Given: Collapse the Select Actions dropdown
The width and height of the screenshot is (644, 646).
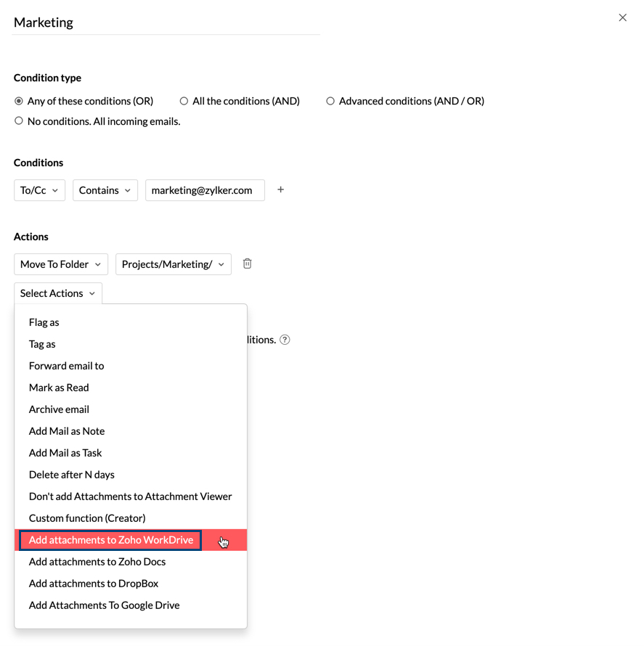Looking at the screenshot, I should (x=58, y=293).
